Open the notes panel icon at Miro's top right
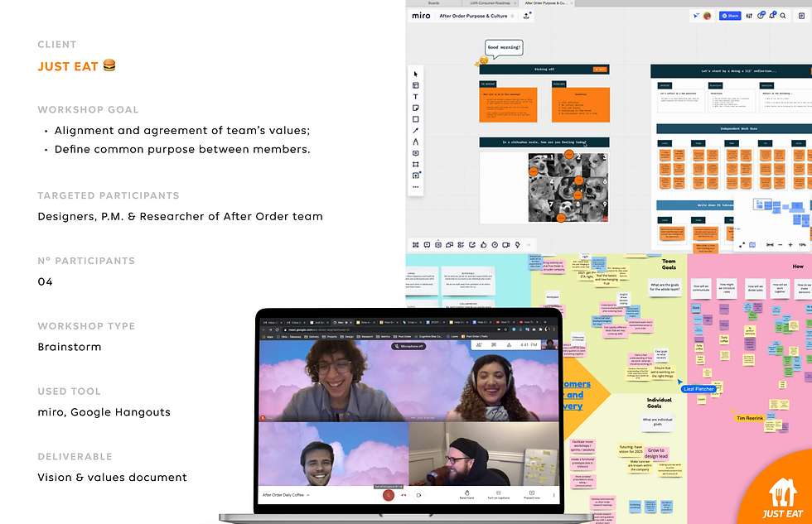The width and height of the screenshot is (812, 524). pyautogui.click(x=802, y=16)
